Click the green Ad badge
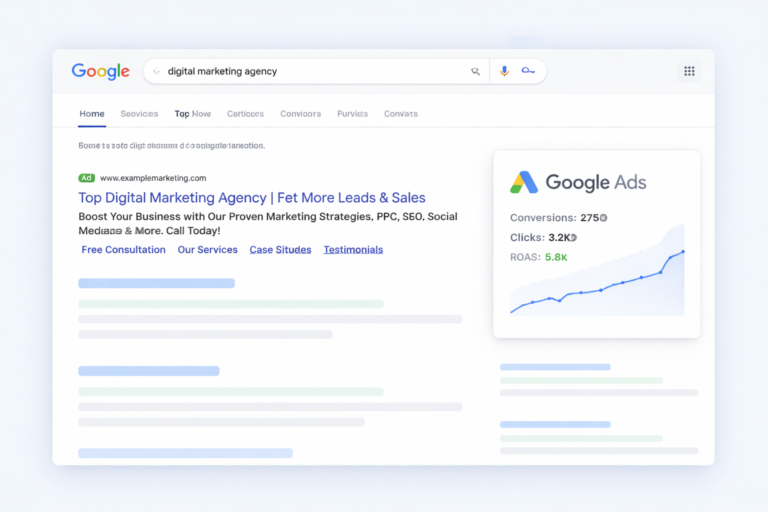 tap(87, 178)
